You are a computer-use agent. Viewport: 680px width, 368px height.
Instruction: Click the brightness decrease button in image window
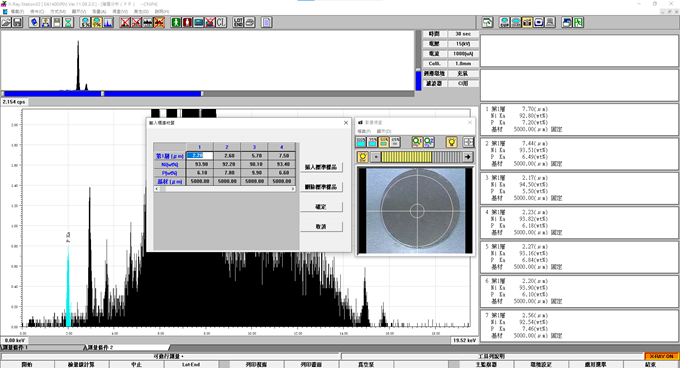click(376, 157)
